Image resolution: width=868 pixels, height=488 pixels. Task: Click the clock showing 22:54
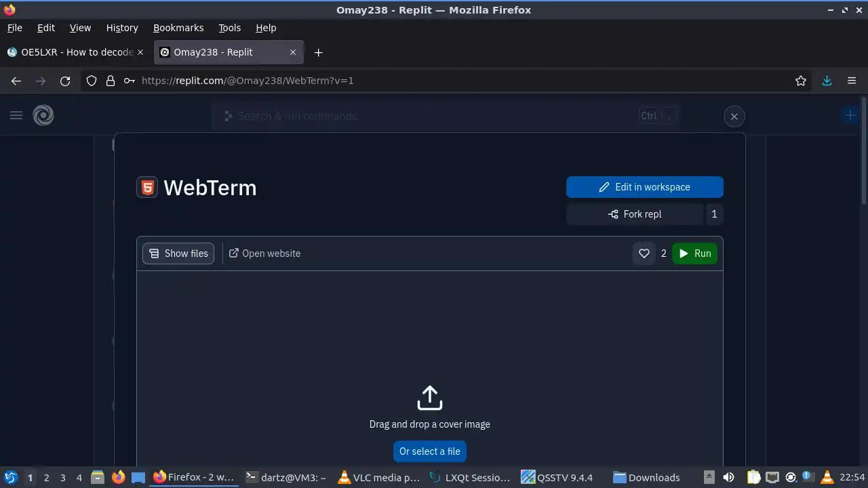tap(852, 477)
